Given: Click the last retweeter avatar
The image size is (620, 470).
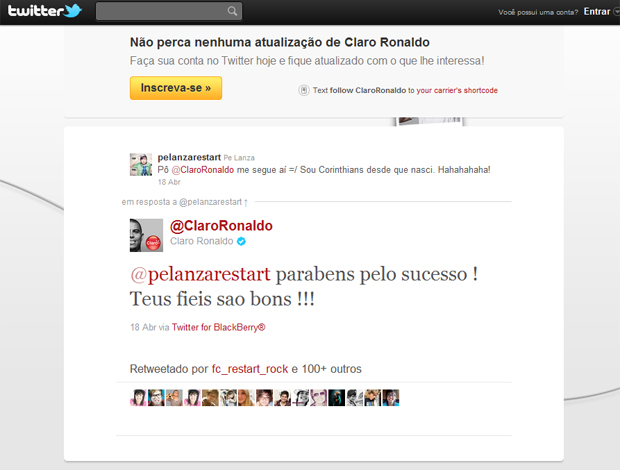Looking at the screenshot, I should (391, 398).
